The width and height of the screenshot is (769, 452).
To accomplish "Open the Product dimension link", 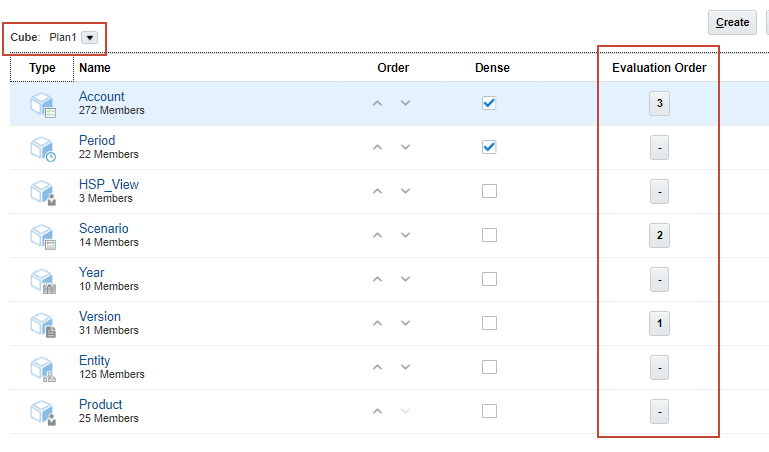I will 101,404.
